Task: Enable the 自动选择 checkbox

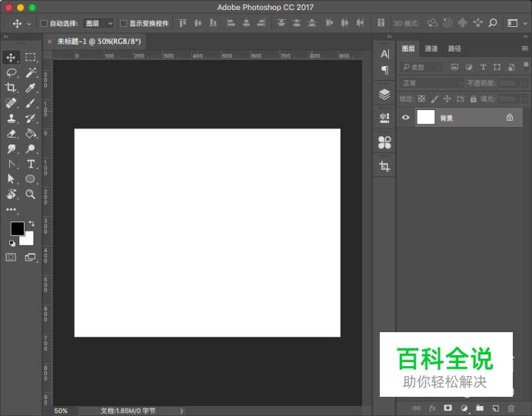Action: point(43,24)
